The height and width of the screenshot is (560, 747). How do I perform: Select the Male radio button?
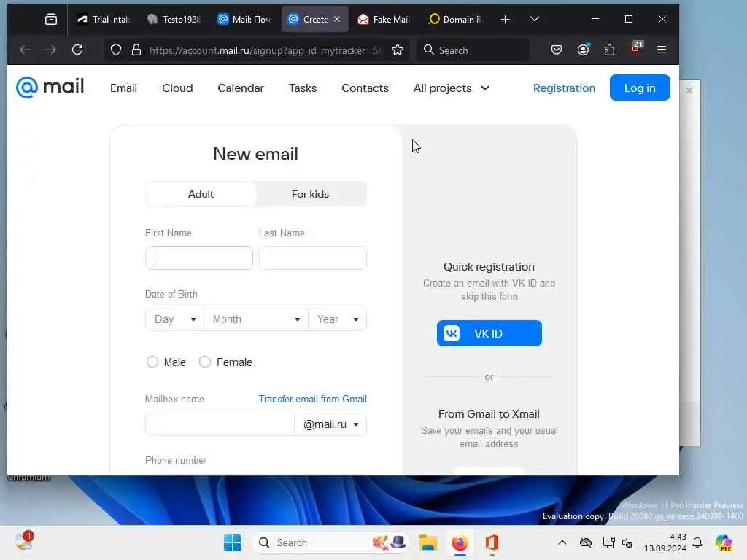(x=152, y=362)
